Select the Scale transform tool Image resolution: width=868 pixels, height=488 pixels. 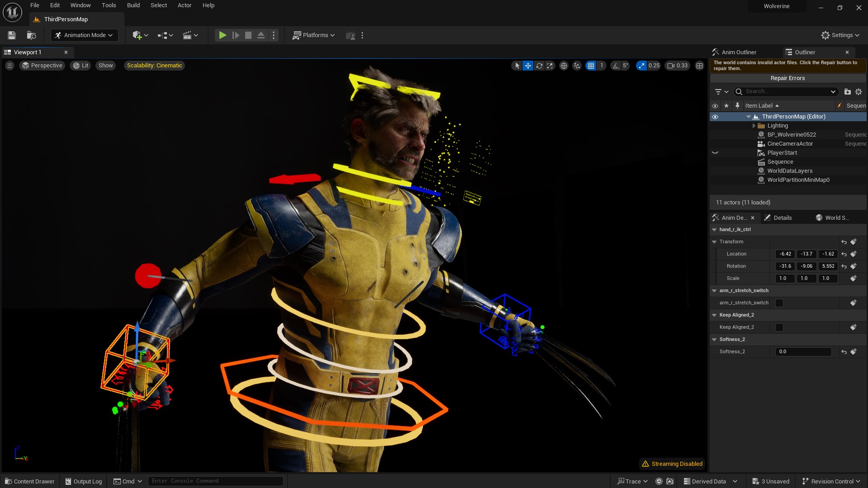[550, 66]
